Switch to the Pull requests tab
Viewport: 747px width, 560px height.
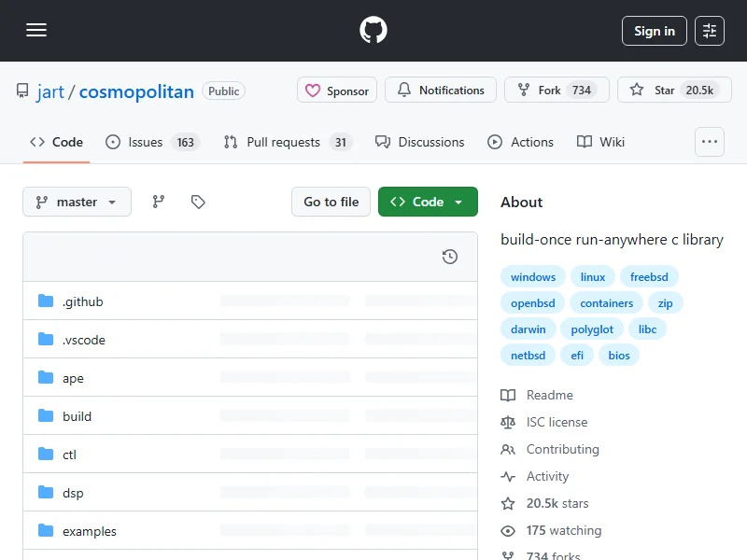283,142
